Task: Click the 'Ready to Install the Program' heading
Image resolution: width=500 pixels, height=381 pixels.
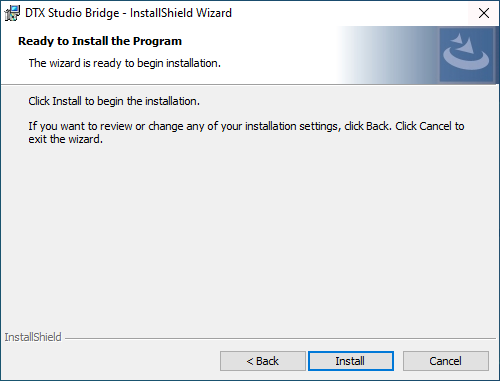Action: pos(100,41)
